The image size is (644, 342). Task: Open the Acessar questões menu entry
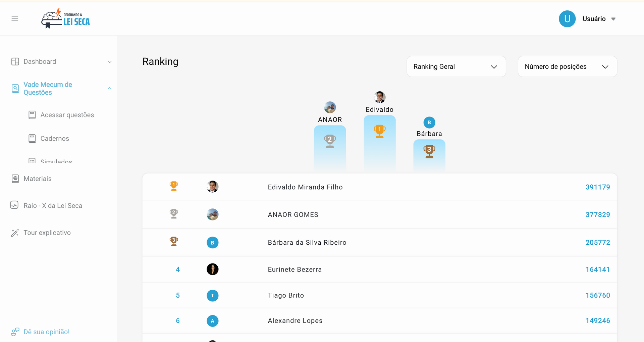point(67,114)
